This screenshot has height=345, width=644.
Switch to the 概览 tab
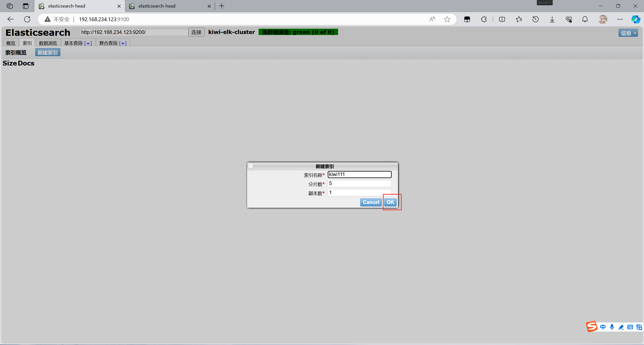pos(11,43)
